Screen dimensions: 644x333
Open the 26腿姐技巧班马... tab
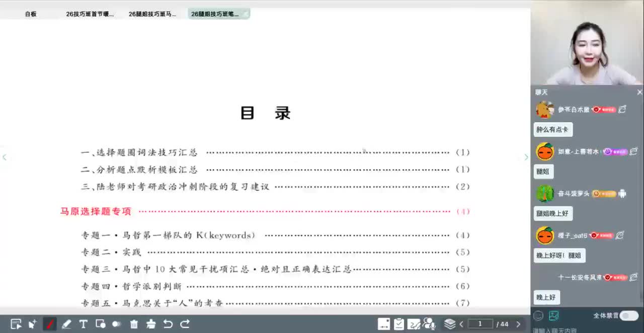pos(152,14)
